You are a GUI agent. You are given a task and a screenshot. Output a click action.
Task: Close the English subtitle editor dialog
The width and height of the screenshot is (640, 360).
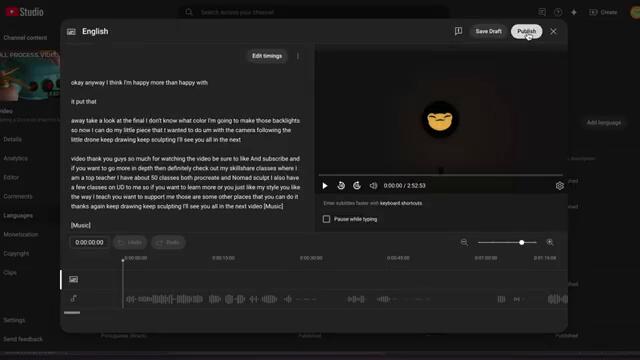(553, 31)
